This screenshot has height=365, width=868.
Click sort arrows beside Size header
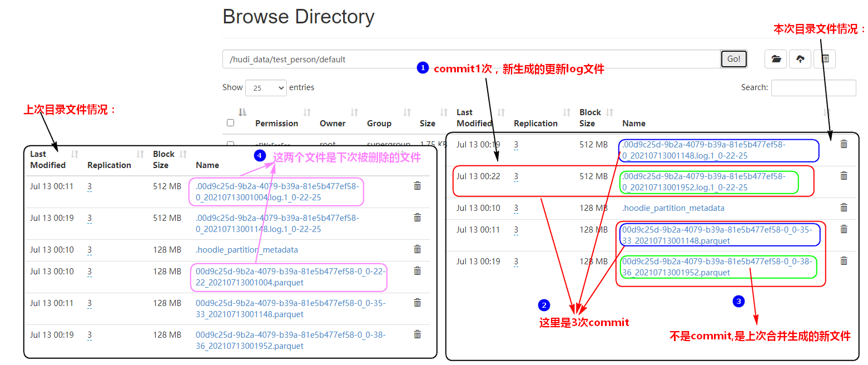pyautogui.click(x=444, y=112)
